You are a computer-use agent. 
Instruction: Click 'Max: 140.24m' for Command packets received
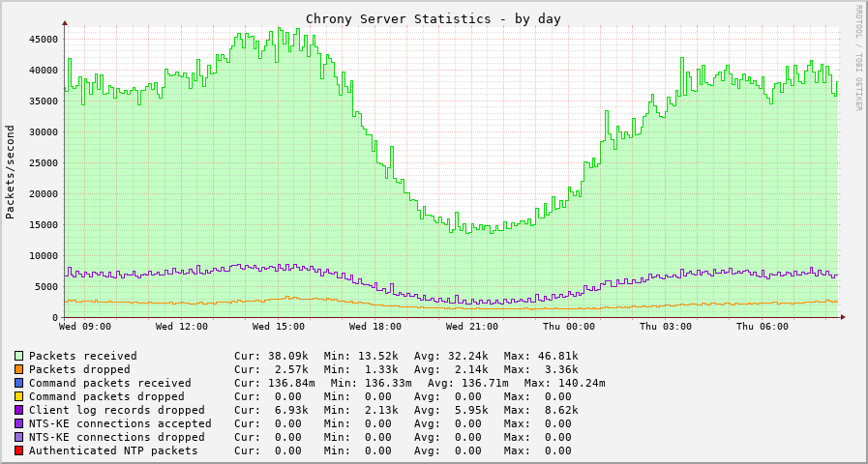pyautogui.click(x=565, y=383)
